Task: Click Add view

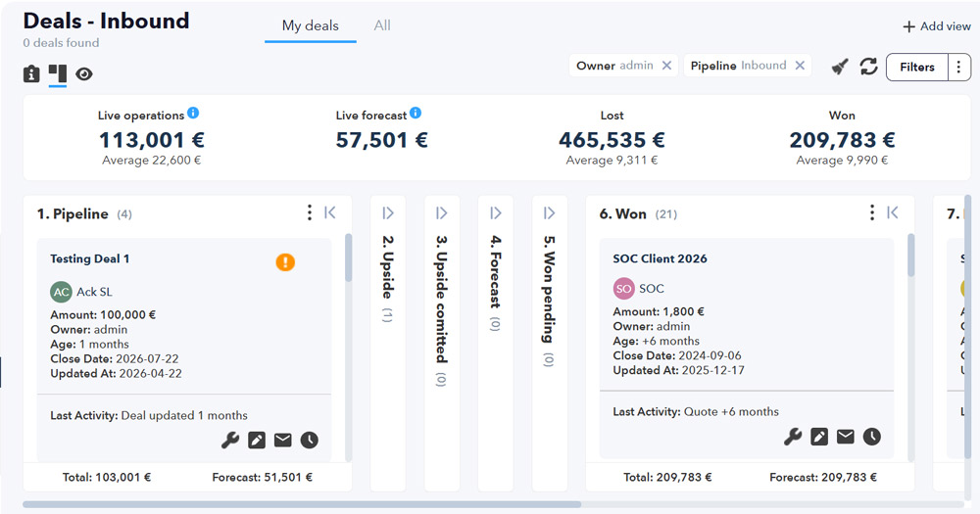Action: [936, 26]
